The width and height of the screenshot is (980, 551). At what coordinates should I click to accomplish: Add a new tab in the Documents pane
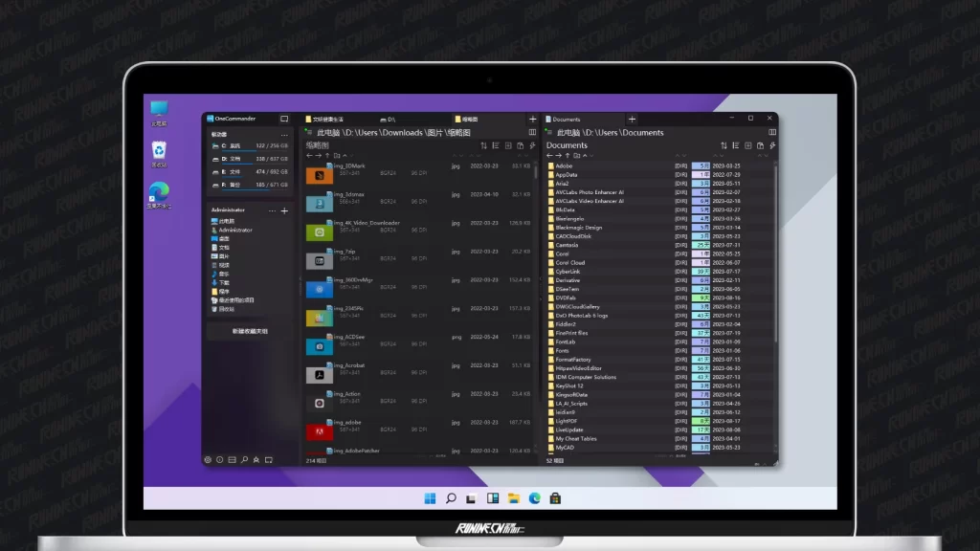(x=632, y=120)
